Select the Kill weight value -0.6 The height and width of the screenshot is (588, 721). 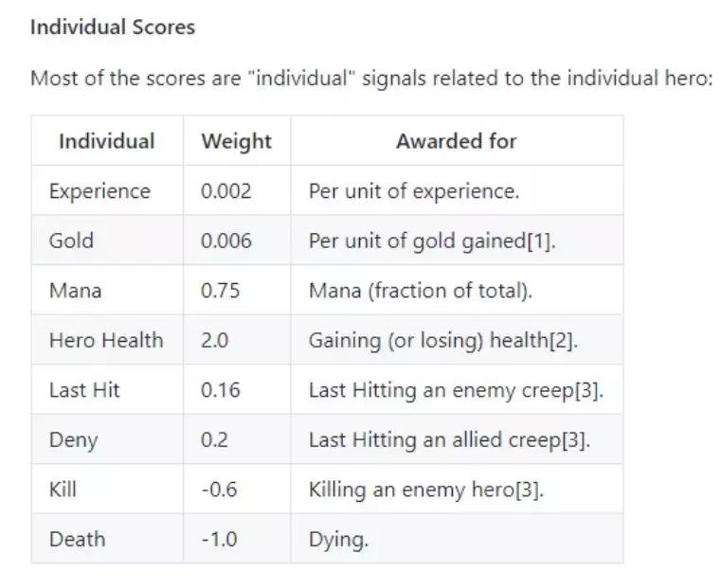pyautogui.click(x=219, y=490)
